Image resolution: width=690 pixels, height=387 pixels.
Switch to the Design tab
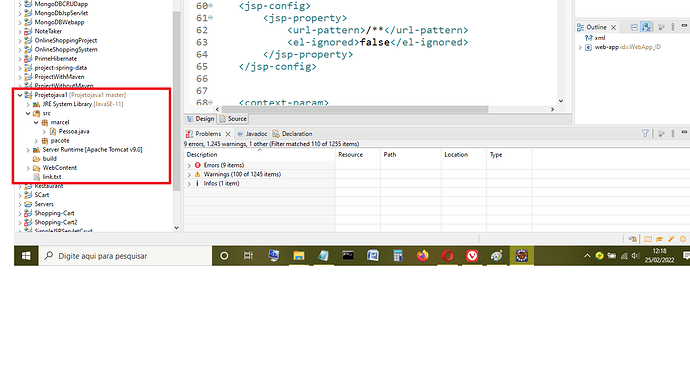tap(201, 119)
